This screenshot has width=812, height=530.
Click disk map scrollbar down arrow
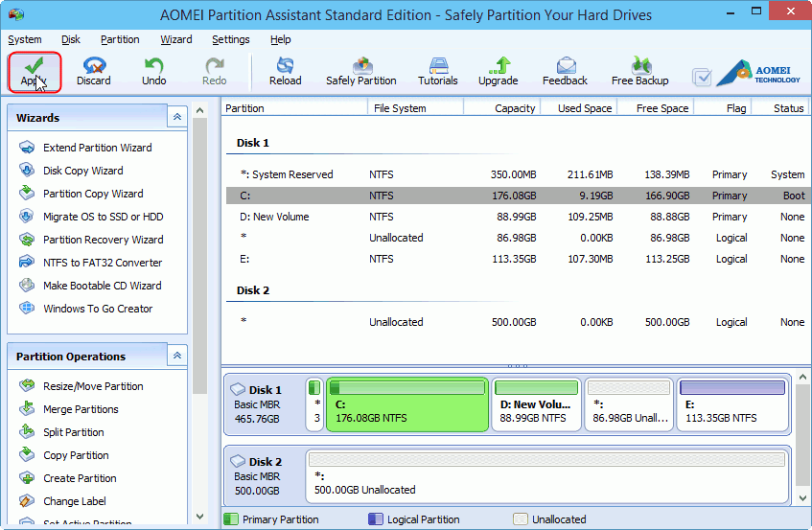coord(802,498)
